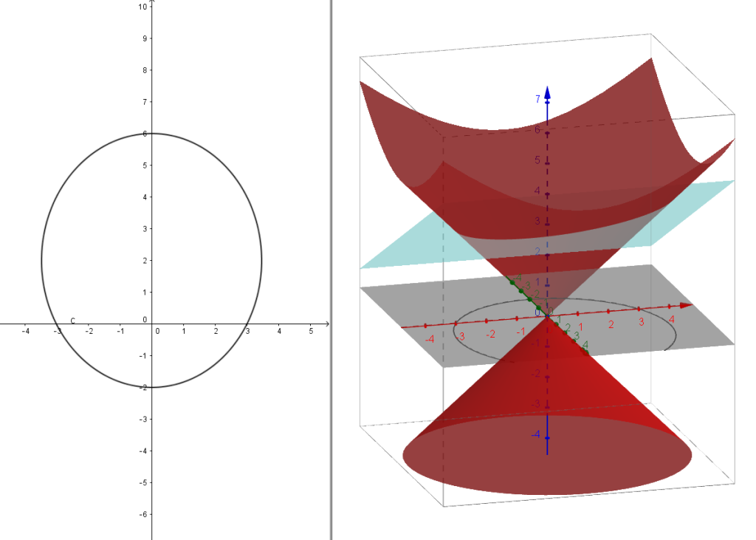Viewport: 756px width, 540px height.
Task: Click the number 10 on the 2D y-axis
Action: click(142, 7)
